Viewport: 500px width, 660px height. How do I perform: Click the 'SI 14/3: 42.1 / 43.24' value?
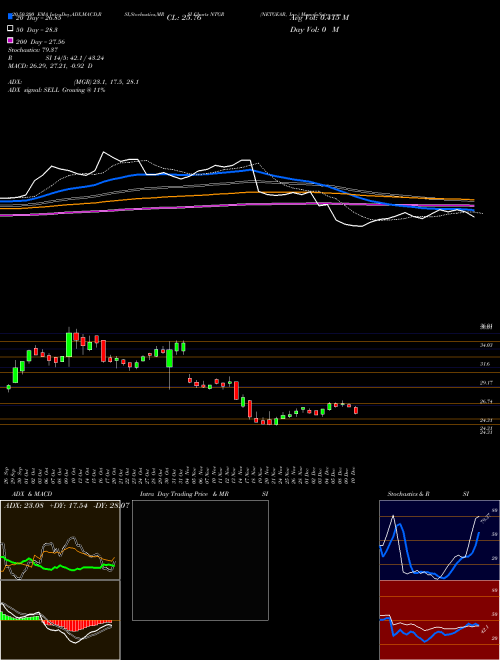[x=75, y=58]
